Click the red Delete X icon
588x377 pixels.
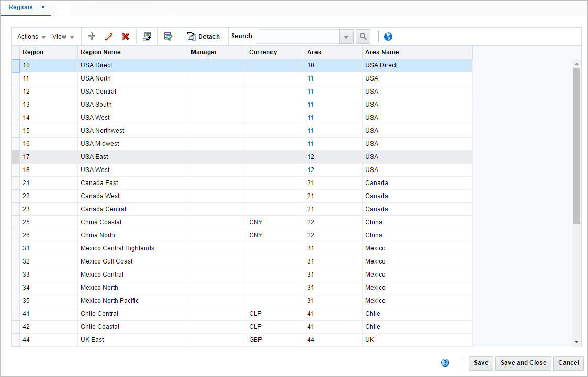pyautogui.click(x=125, y=37)
